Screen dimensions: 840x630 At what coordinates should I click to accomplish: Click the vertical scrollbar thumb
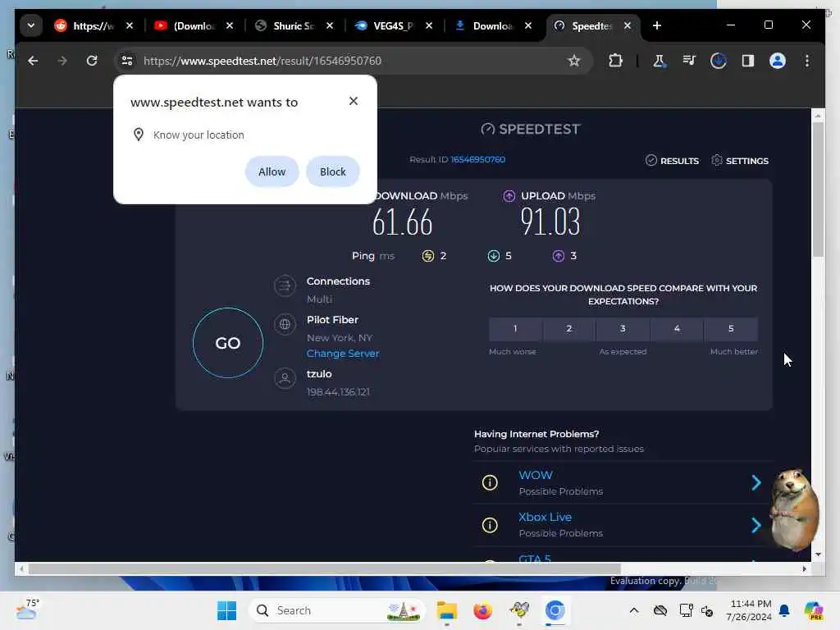pos(818,189)
